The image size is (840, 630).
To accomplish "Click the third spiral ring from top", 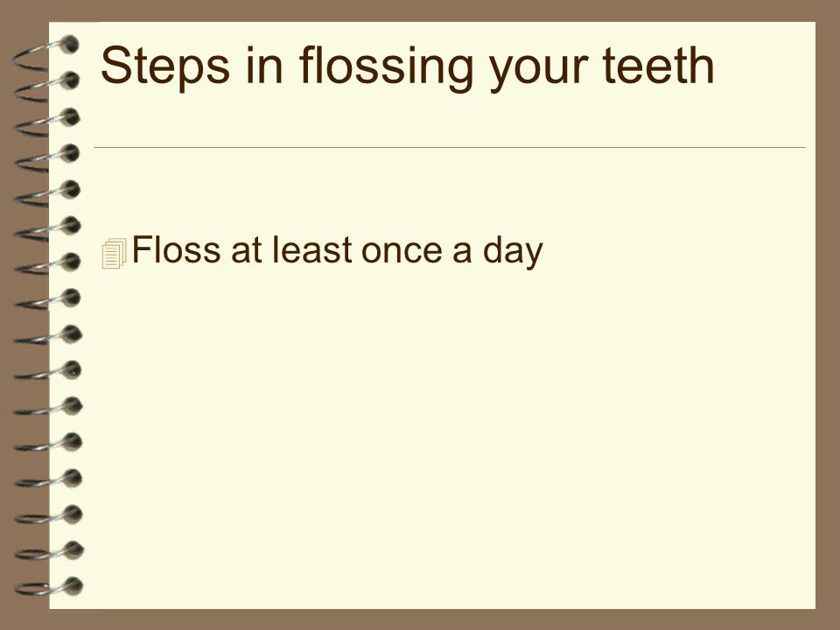I will (46, 122).
